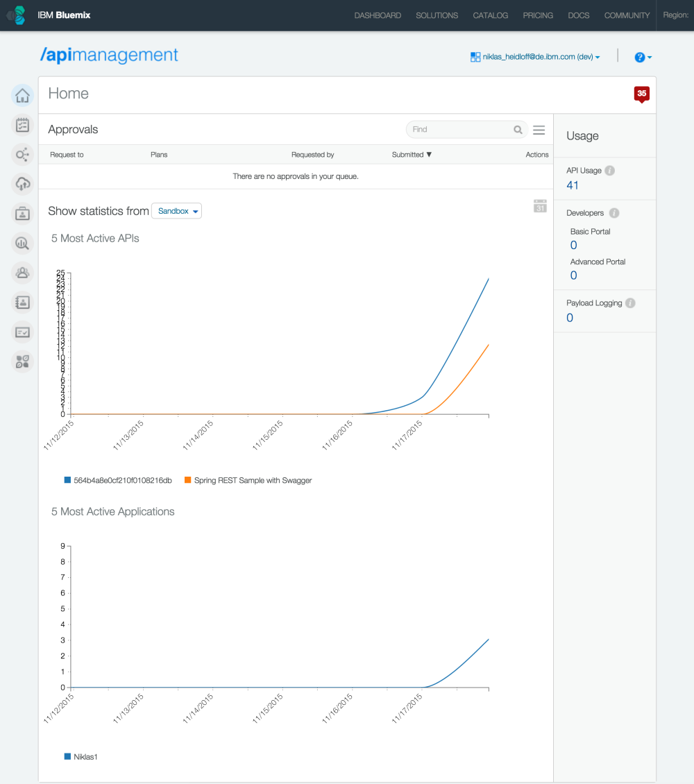The image size is (694, 784).
Task: Open the calendar date-range icon for statistics
Action: [x=540, y=206]
